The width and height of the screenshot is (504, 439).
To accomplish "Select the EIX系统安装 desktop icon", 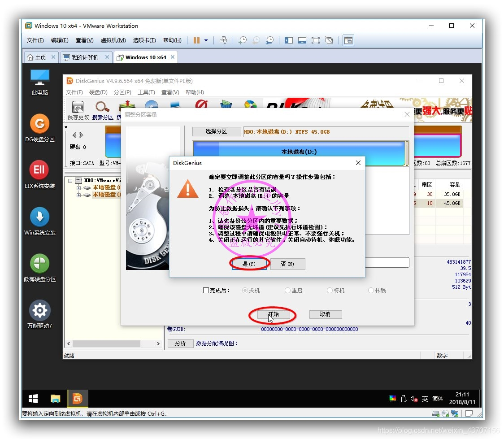I will click(39, 174).
